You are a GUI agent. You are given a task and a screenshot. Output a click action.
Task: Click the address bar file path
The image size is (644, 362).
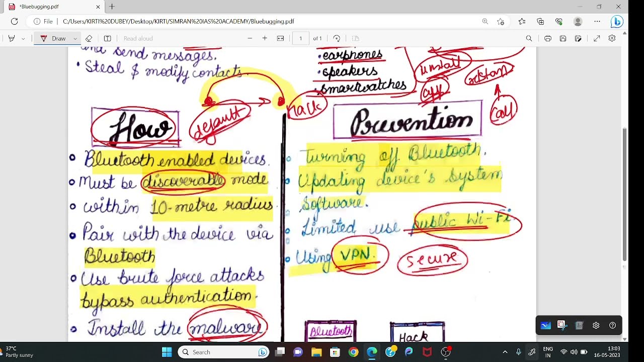pos(178,22)
